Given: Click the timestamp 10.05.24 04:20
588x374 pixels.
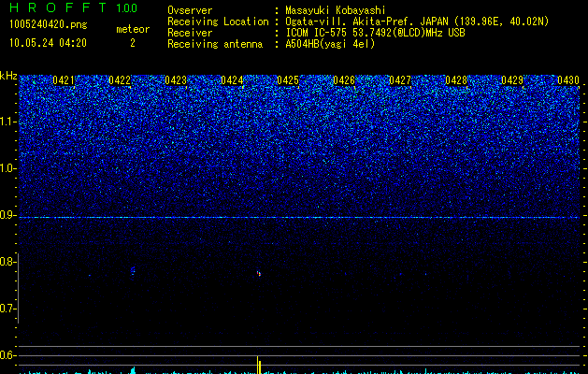Looking at the screenshot, I should (48, 43).
